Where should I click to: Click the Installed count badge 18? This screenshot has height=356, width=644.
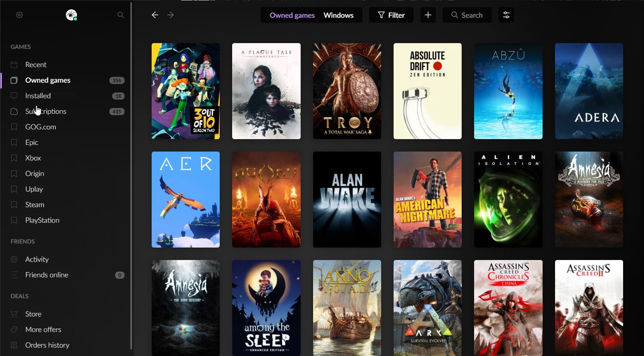click(x=118, y=96)
